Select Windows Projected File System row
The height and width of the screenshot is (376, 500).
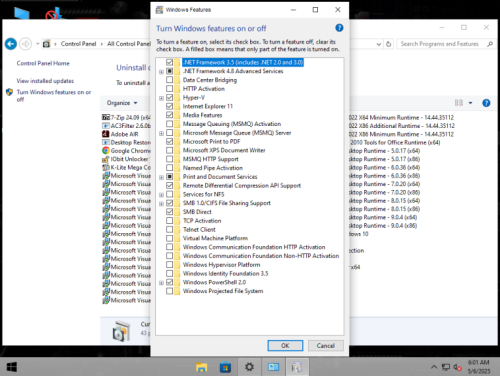[223, 291]
